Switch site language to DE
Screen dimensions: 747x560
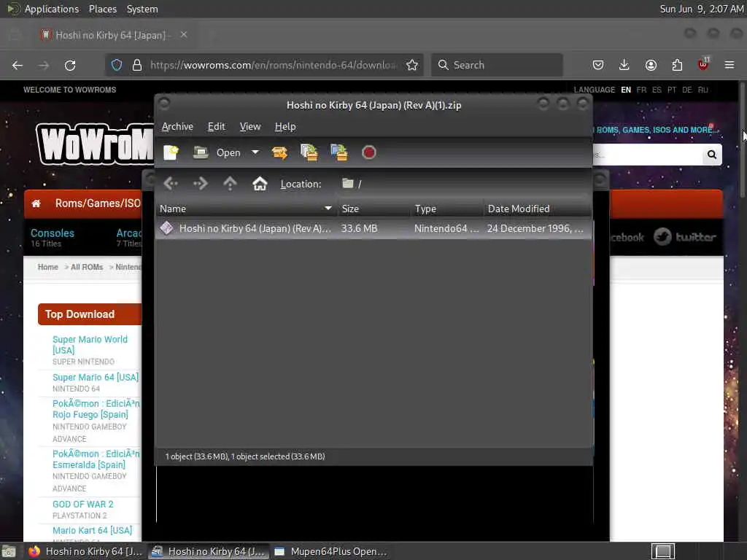(x=687, y=90)
